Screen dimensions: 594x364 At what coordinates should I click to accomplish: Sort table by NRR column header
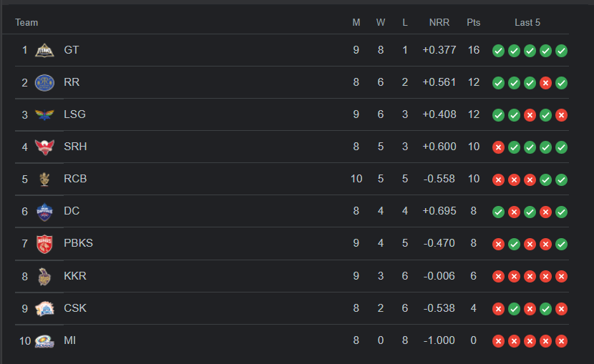439,22
